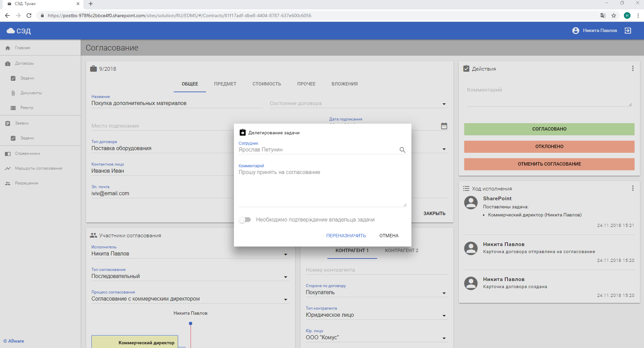Switch to ПРЕДМЕТ tab
Viewport: 644px width, 348px height.
point(225,84)
